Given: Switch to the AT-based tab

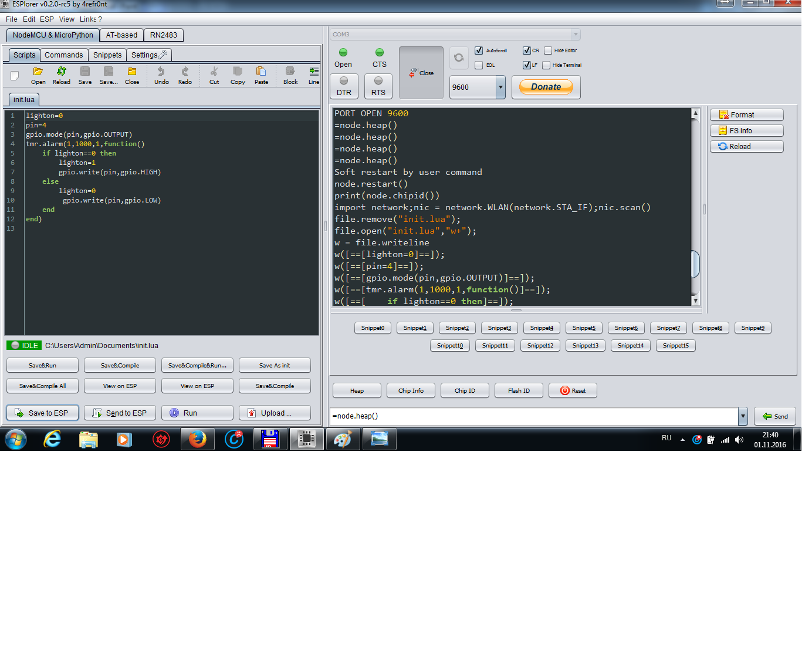Looking at the screenshot, I should [x=121, y=35].
